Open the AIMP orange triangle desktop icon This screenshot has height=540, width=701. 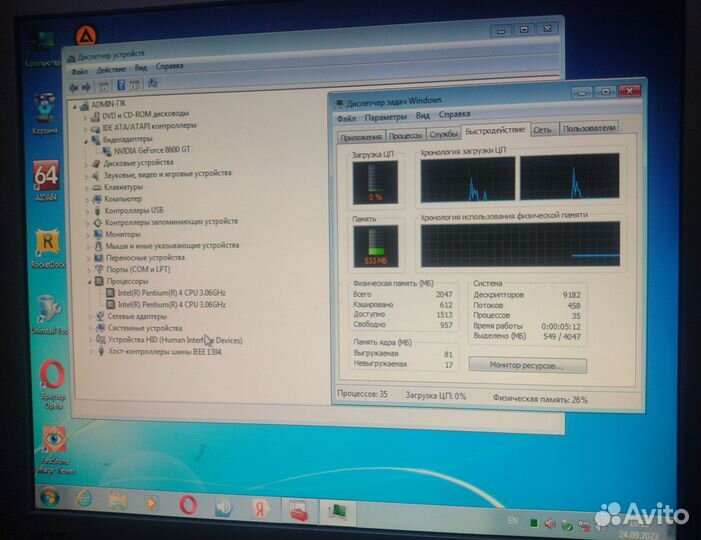(86, 35)
